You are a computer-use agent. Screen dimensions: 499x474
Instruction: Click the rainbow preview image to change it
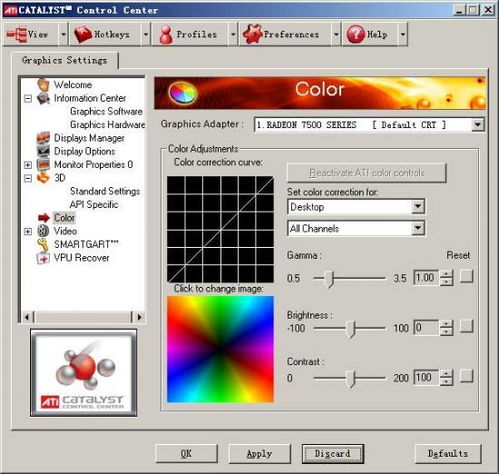(220, 349)
